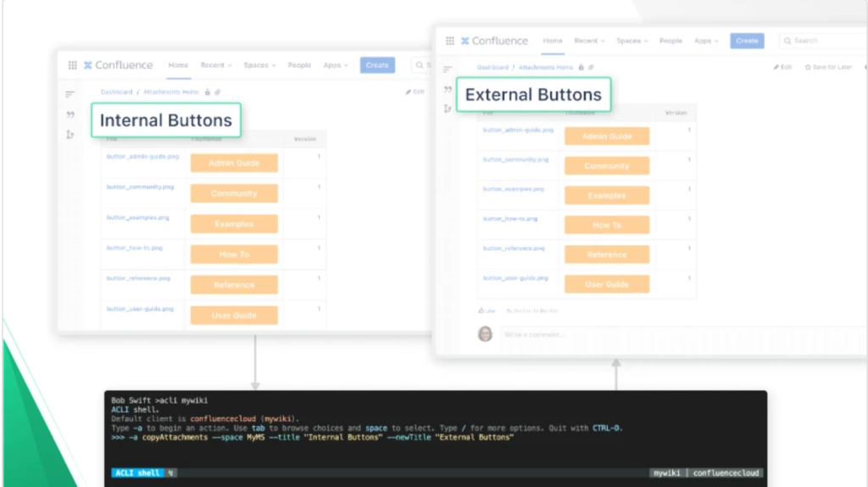Select People menu in Internal window
Image resolution: width=868 pixels, height=487 pixels.
[299, 65]
